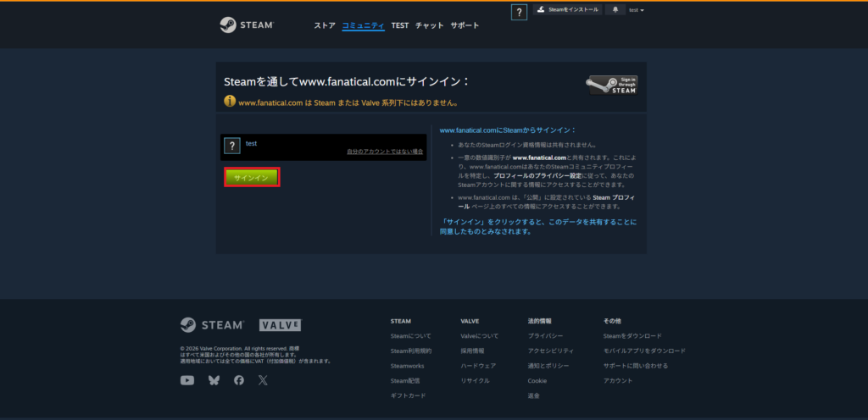Image resolution: width=868 pixels, height=420 pixels.
Task: Open the サポート menu item
Action: pos(465,25)
